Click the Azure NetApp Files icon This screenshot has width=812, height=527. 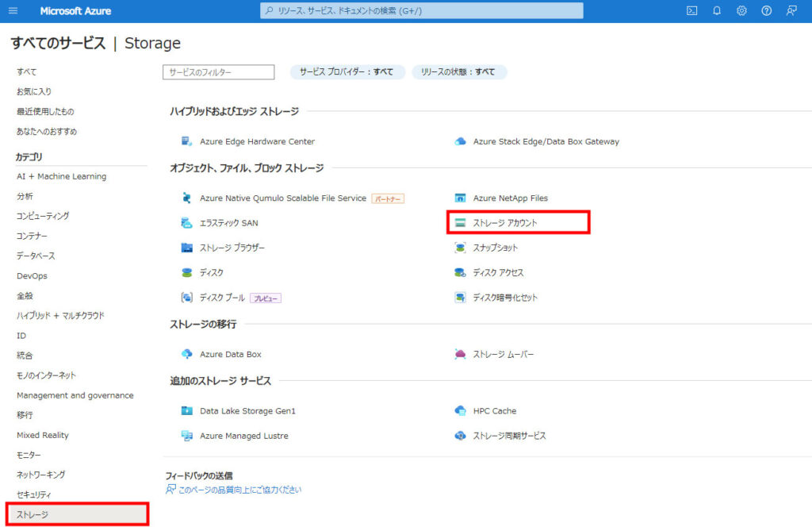tap(460, 198)
